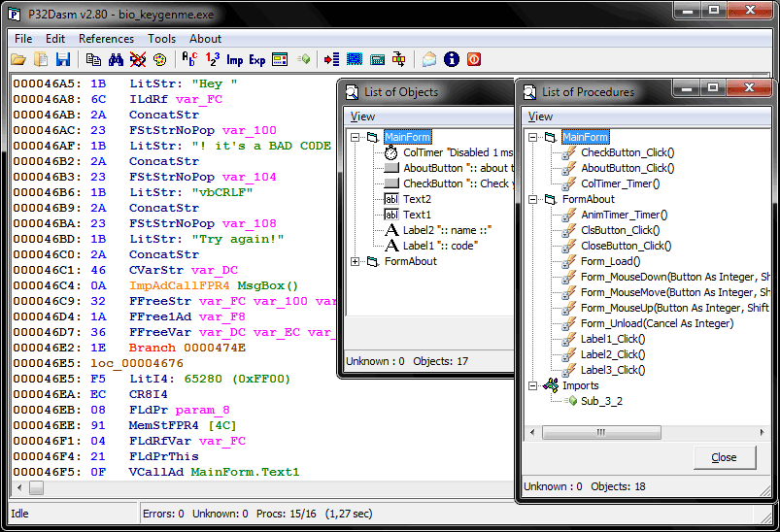The width and height of the screenshot is (780, 532).
Task: Click the Imp imports toolbar icon
Action: [x=235, y=59]
